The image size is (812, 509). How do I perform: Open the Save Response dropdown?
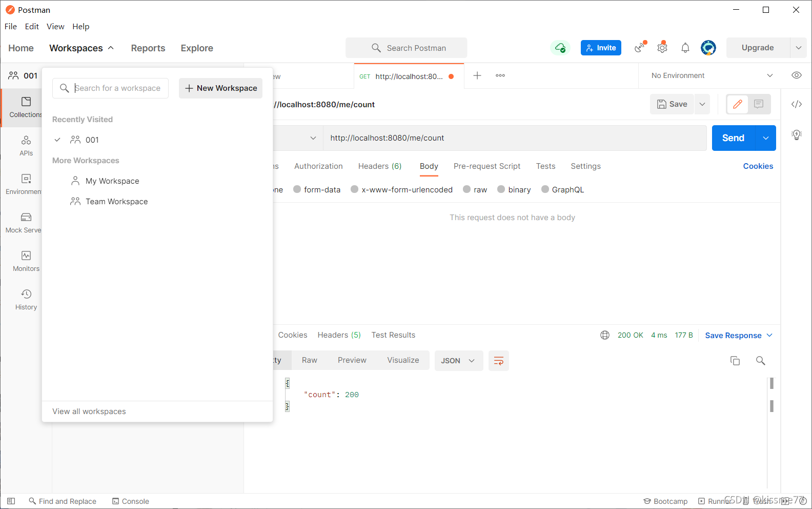pyautogui.click(x=739, y=336)
